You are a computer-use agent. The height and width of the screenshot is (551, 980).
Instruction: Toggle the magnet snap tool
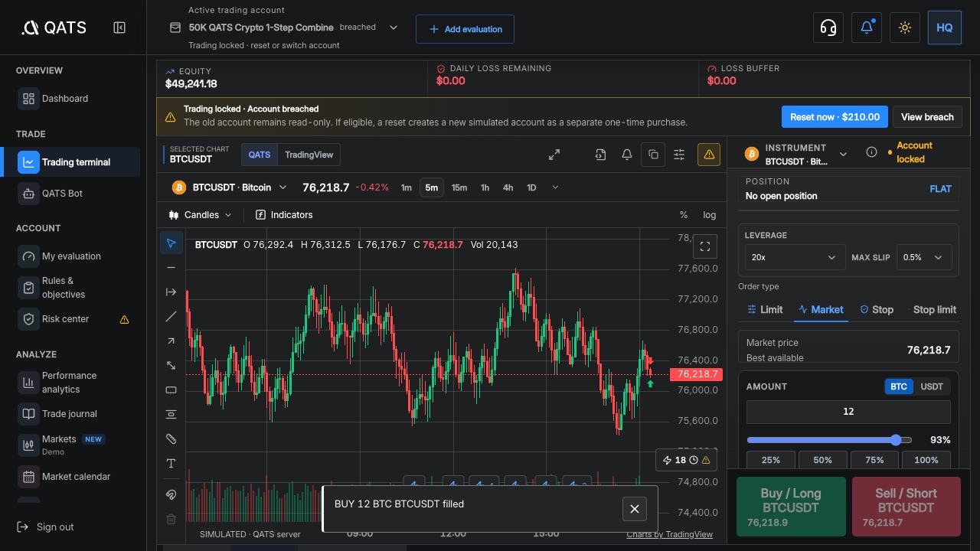coord(171,495)
